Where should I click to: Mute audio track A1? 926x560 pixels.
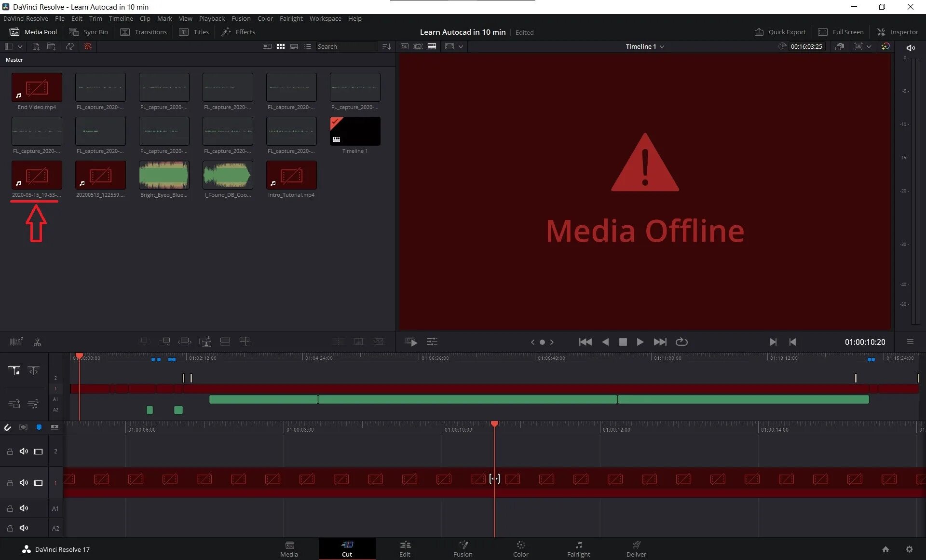click(x=24, y=508)
